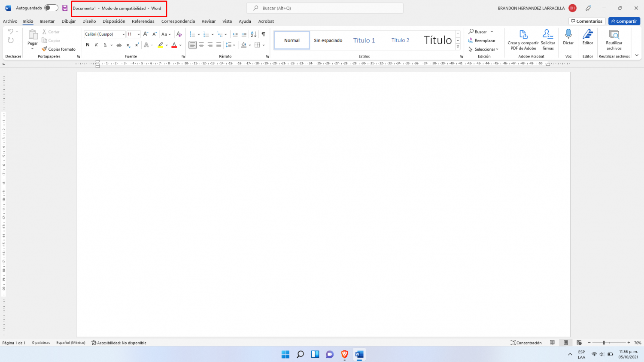Apply red font color swatch
Viewport: 644px width, 362px height.
pos(174,45)
